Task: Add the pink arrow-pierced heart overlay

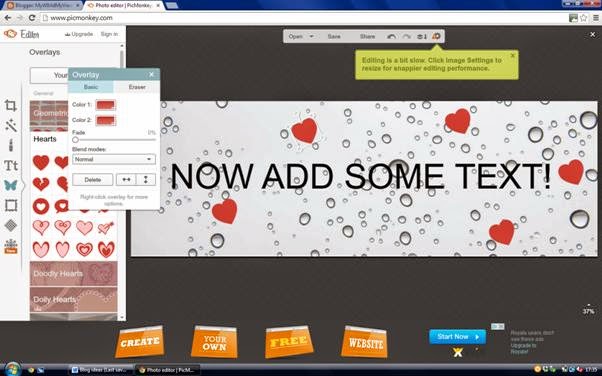Action: tap(106, 227)
